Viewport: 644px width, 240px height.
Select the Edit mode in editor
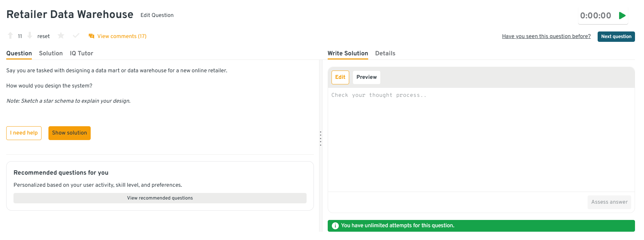click(x=340, y=77)
